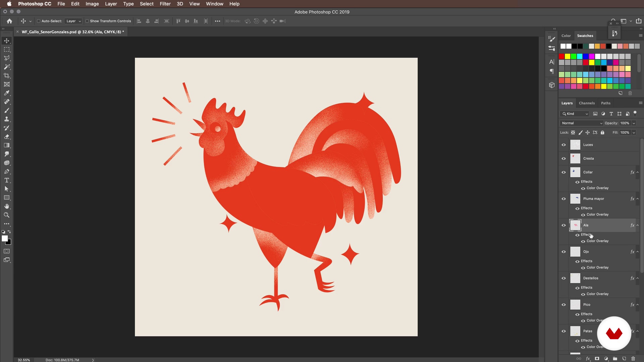This screenshot has width=644, height=362.
Task: Open the layer Opacity dropdown arrow
Action: point(634,123)
